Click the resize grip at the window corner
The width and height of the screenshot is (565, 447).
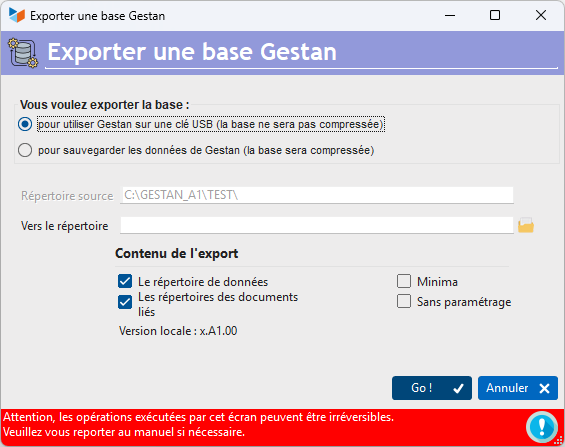coord(559,442)
